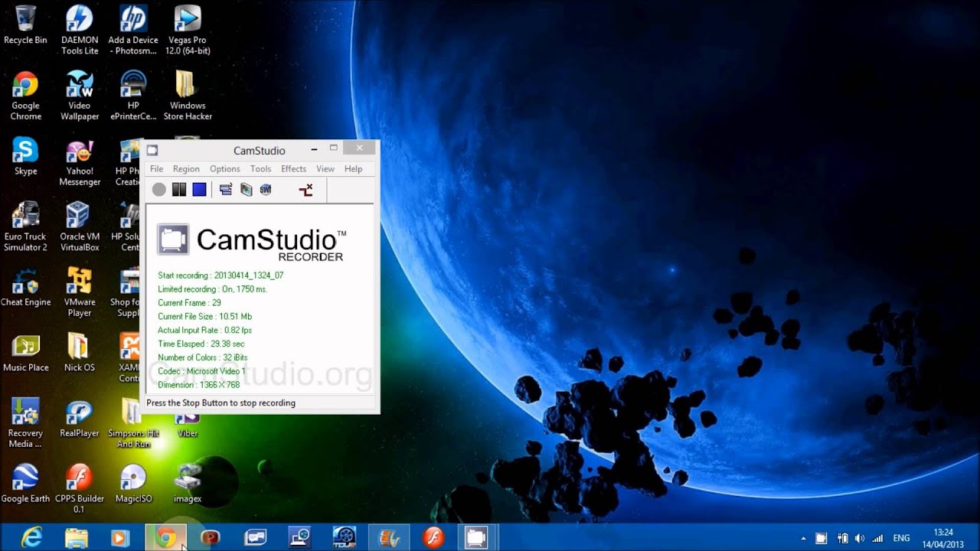Viewport: 980px width, 551px height.
Task: Click the SWF record-to-Flash icon
Action: click(266, 190)
